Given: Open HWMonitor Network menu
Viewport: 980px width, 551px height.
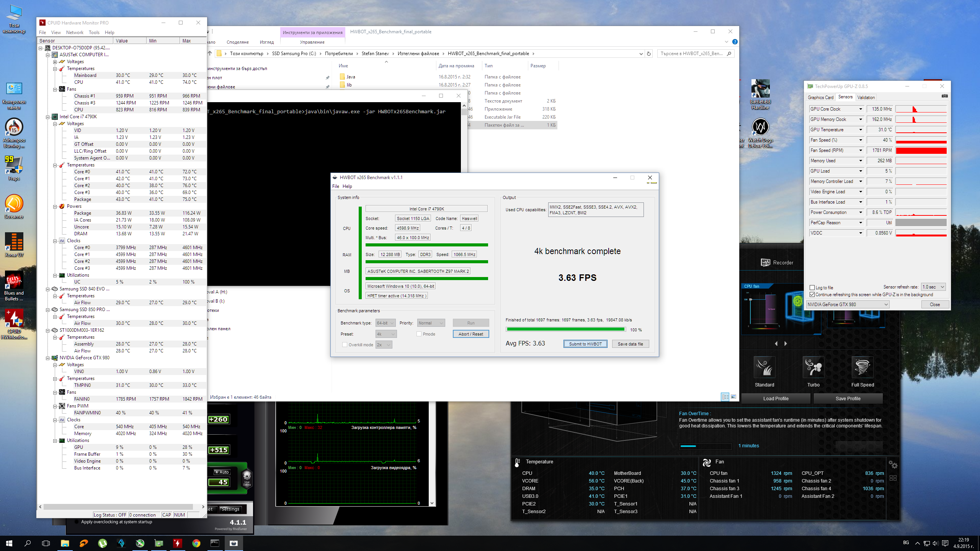Looking at the screenshot, I should [75, 32].
